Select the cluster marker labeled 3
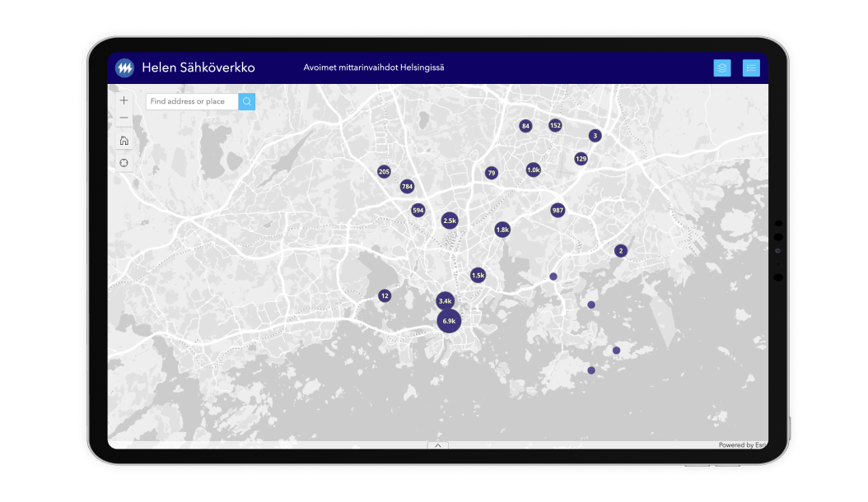868x502 pixels. [x=595, y=136]
